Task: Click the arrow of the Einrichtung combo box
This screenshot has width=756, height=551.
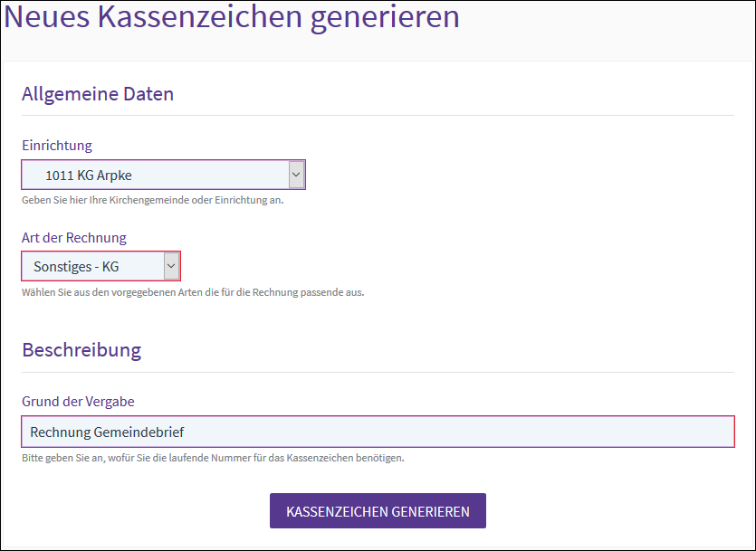Action: (296, 175)
